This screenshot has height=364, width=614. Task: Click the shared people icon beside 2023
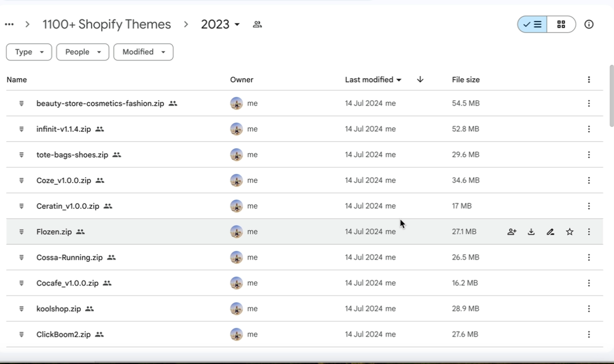257,24
